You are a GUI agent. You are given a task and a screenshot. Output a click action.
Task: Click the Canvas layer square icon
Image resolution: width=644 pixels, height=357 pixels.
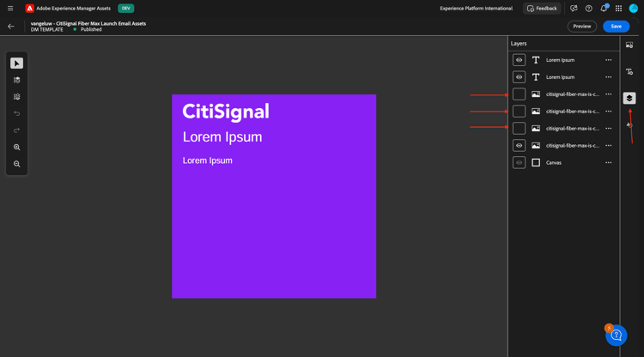click(536, 162)
